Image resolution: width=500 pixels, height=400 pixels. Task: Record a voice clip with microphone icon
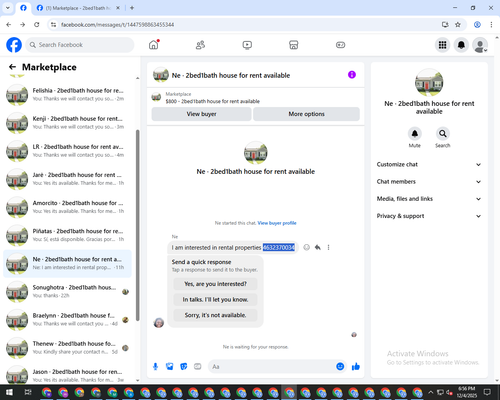[155, 367]
